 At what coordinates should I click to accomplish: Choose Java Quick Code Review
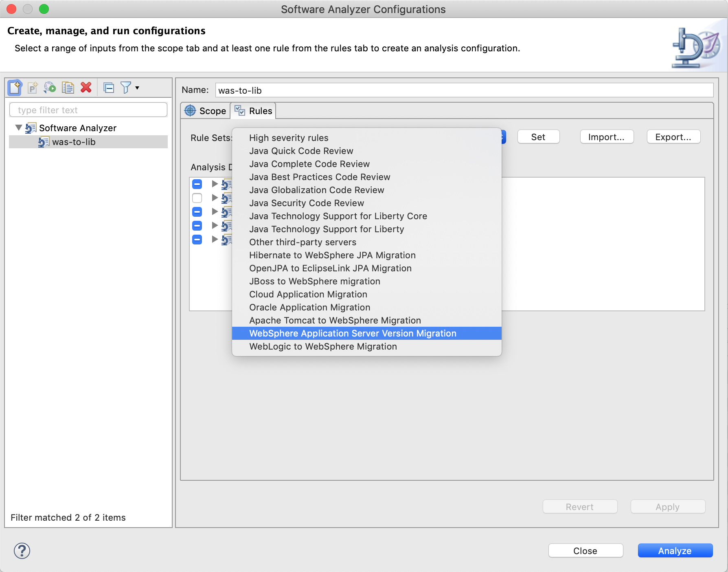pos(367,151)
